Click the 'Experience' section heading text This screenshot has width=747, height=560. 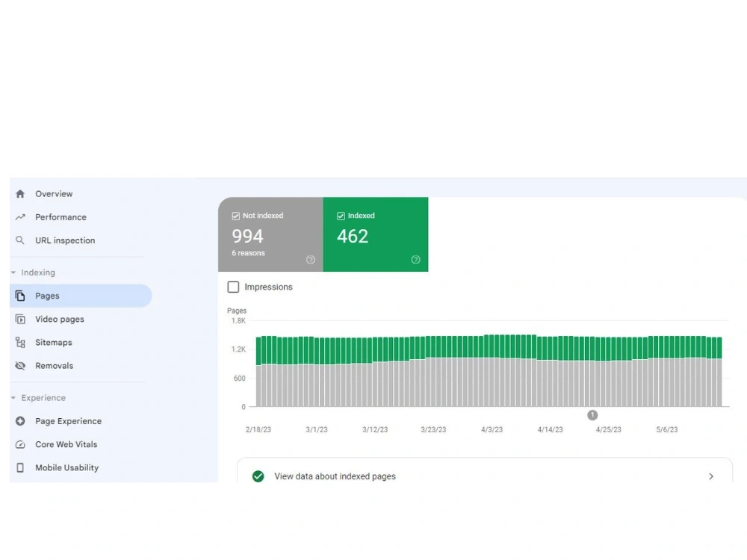[43, 398]
